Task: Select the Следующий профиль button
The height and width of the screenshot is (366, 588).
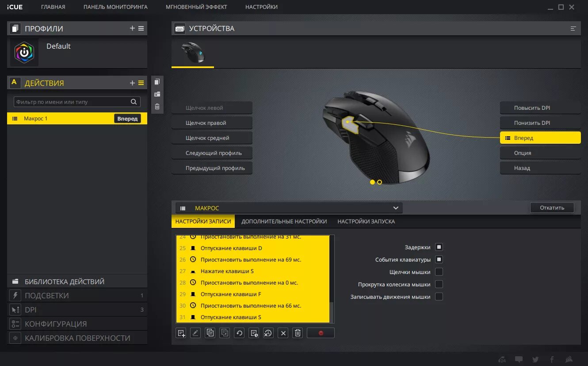Action: [212, 153]
